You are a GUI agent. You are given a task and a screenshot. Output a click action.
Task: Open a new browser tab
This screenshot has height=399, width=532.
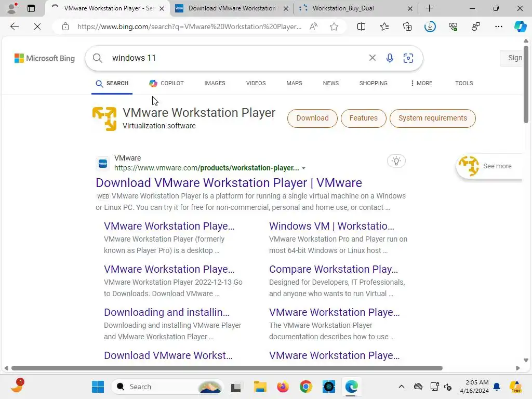(x=429, y=8)
